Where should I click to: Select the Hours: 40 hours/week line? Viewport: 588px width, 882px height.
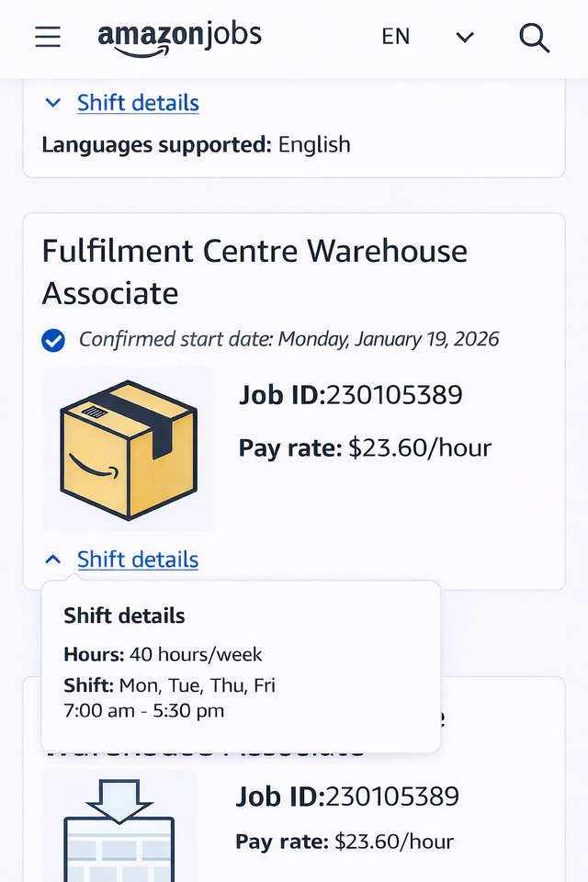pos(163,655)
